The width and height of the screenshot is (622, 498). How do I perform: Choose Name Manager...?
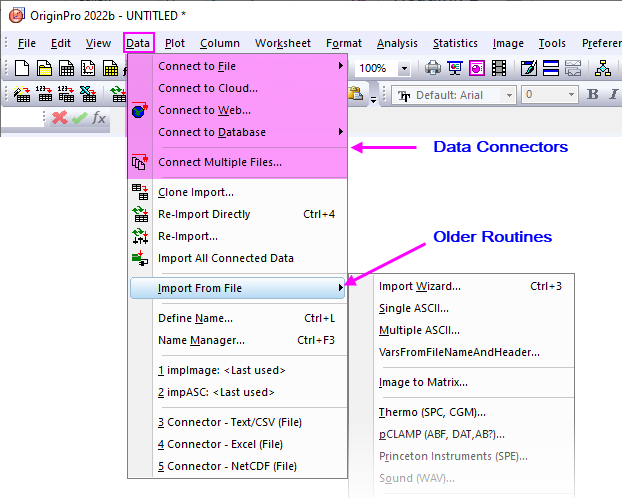point(237,340)
